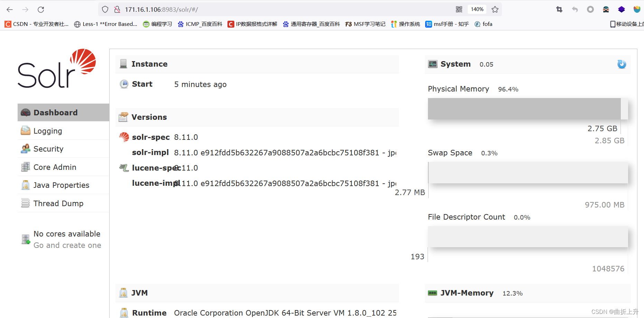Open the ICMP_百度百科 bookmark
This screenshot has height=318, width=644.
tap(200, 24)
